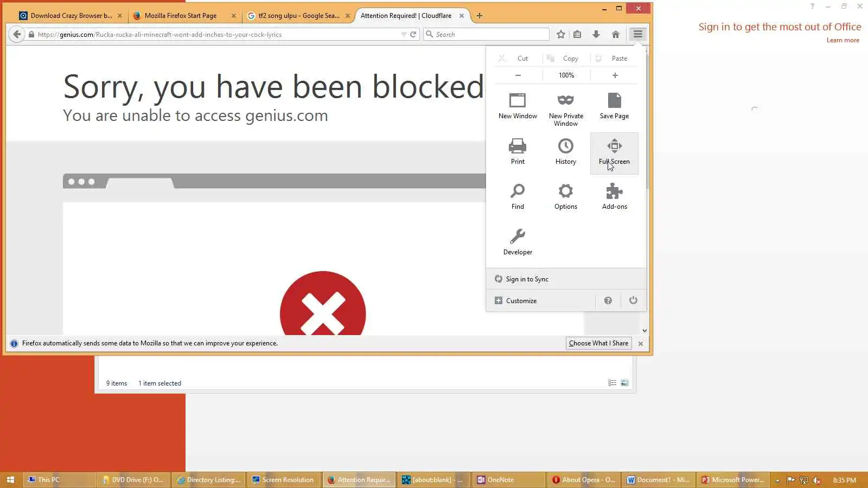
Task: Close the Mozilla Firefox Start Page tab
Action: coord(234,16)
